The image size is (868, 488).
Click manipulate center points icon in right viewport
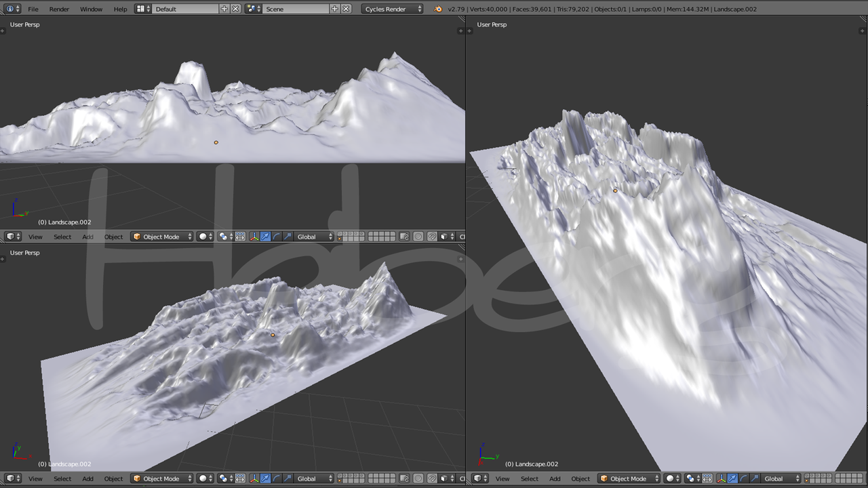coord(707,479)
